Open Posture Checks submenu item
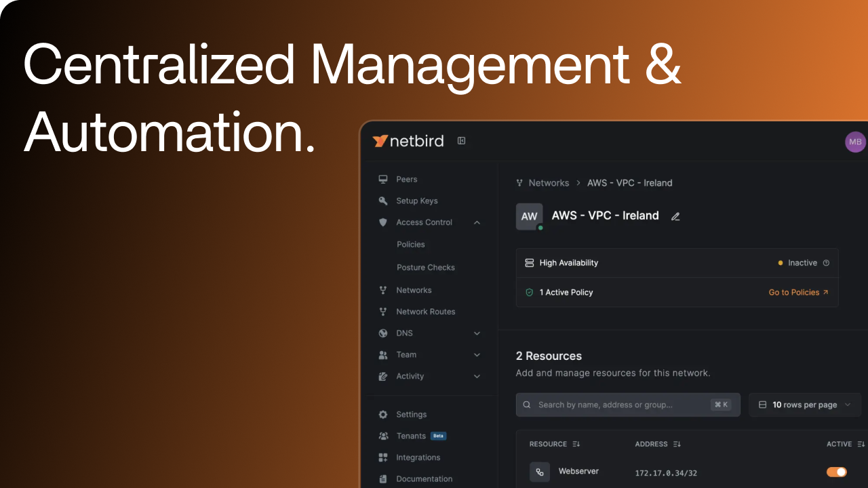This screenshot has height=488, width=868. [x=425, y=268]
